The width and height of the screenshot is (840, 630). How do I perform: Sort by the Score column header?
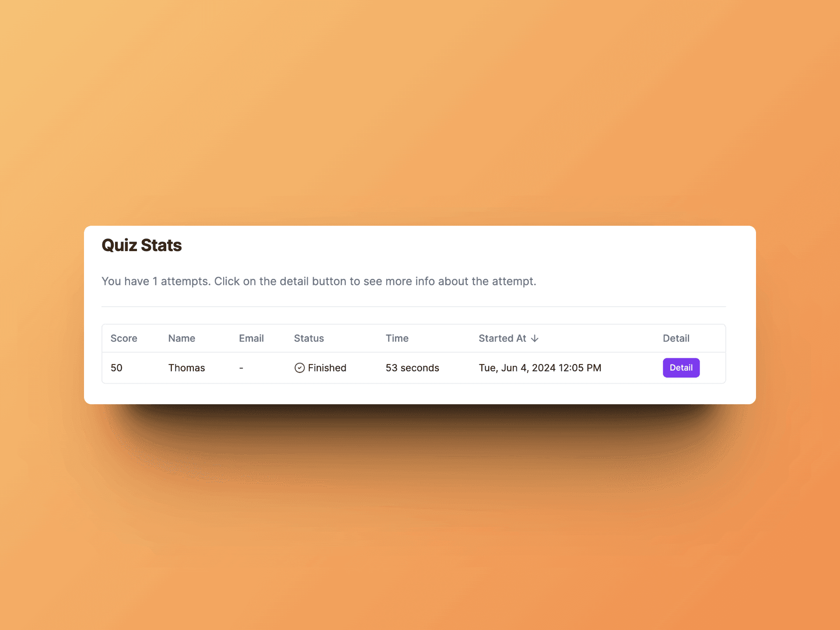click(124, 339)
